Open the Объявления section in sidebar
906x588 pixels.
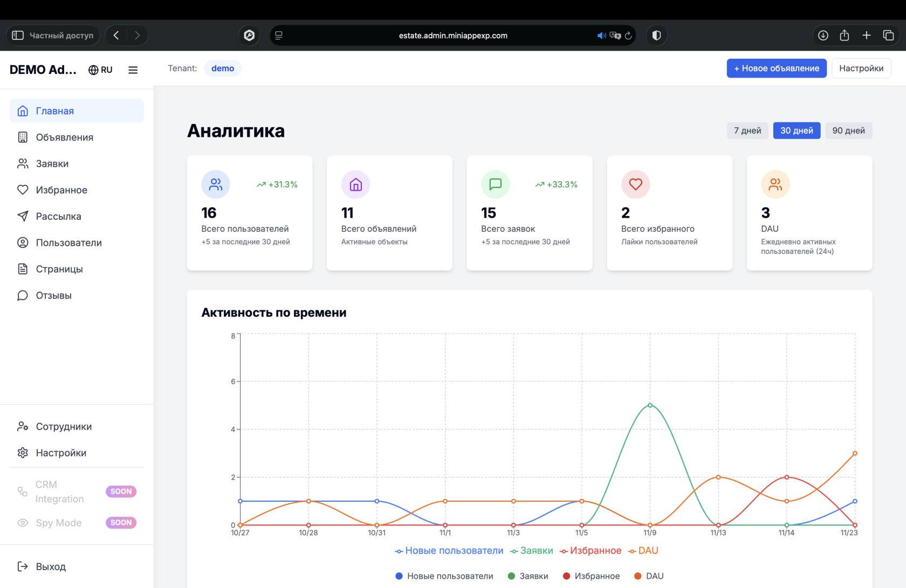coord(64,137)
